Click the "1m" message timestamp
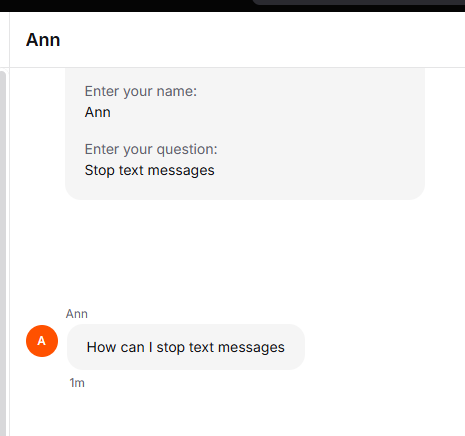465x436 pixels. 77,383
